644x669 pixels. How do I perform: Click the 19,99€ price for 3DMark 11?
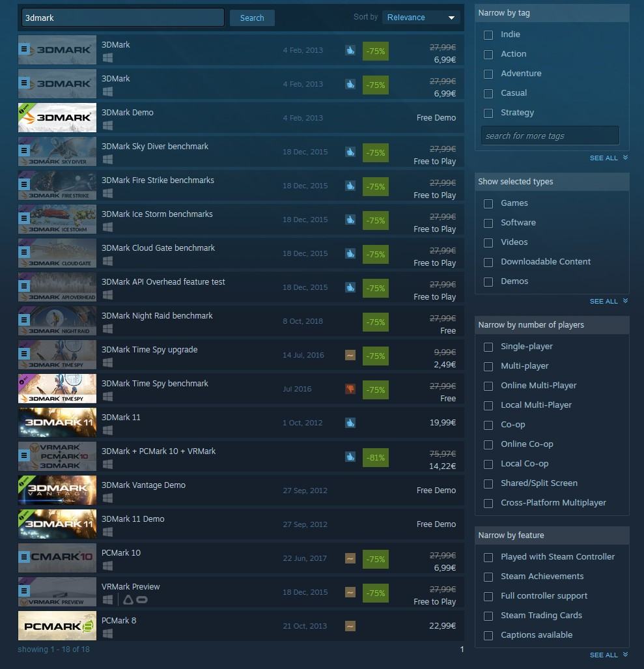coord(443,423)
